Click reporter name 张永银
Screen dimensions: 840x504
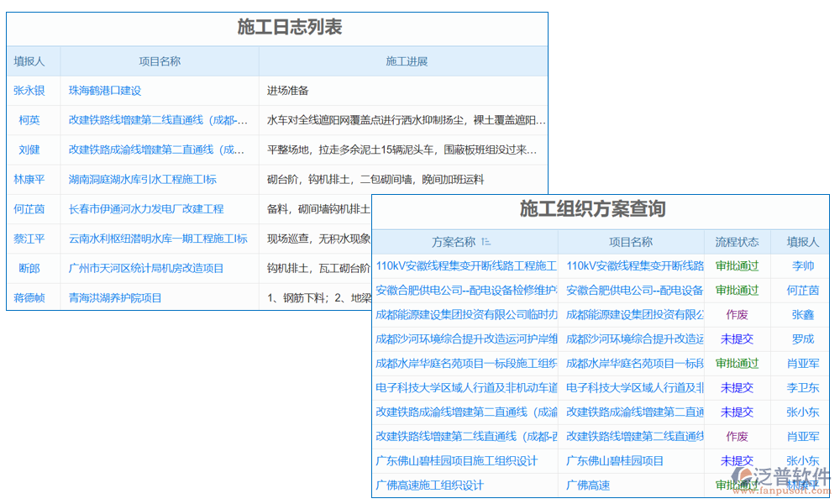29,91
